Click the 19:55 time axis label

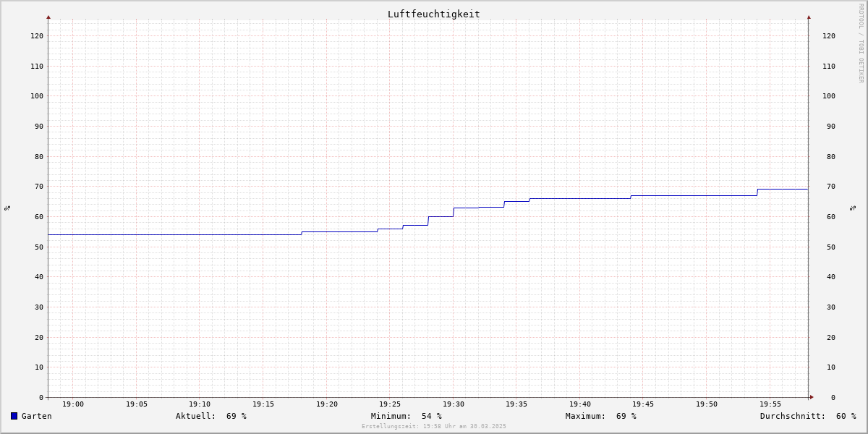point(770,404)
